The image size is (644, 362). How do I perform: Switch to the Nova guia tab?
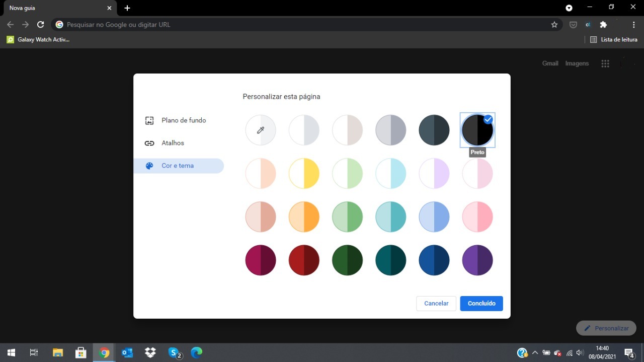(59, 8)
